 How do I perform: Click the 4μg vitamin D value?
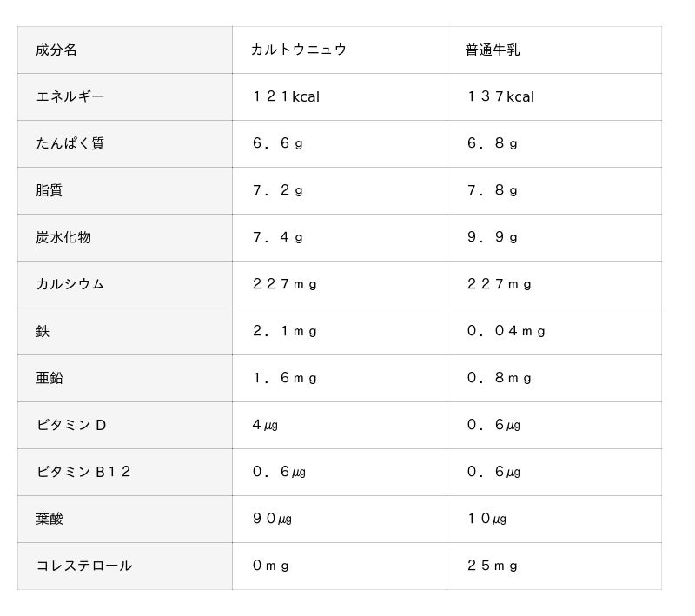click(265, 425)
